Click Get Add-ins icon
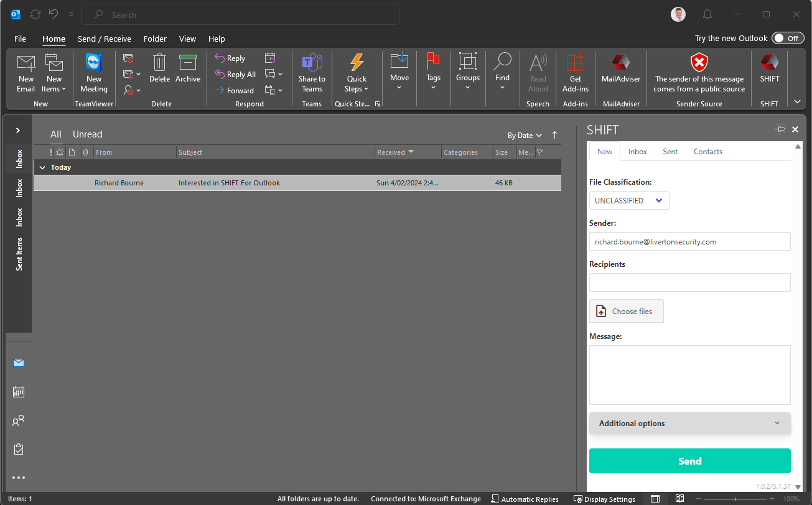This screenshot has width=812, height=505. 576,73
